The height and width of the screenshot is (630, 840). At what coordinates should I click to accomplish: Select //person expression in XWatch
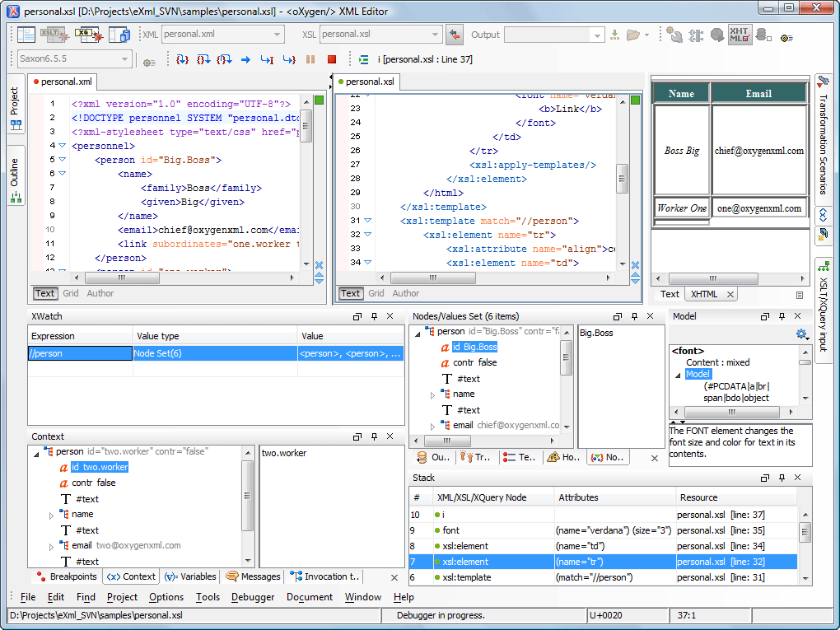coord(80,353)
